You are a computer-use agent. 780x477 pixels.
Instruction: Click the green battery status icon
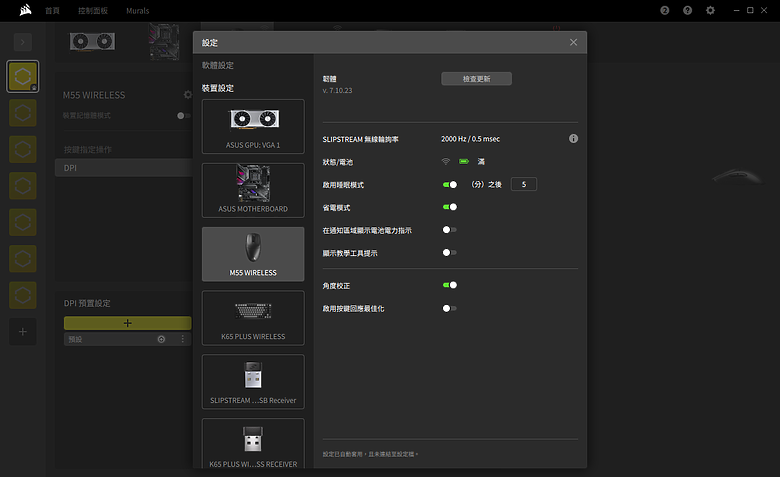(464, 161)
